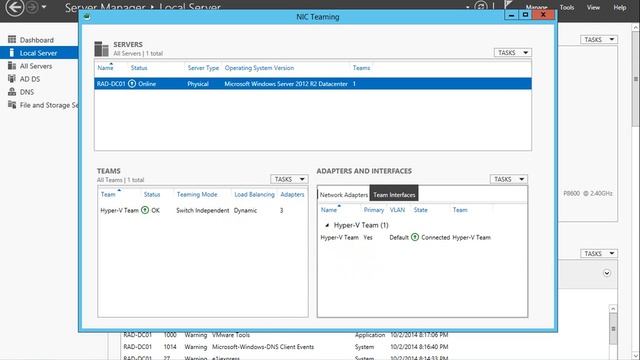Viewport: 640px width, 360px height.
Task: Open the Manage menu in Server Manager
Action: (536, 7)
